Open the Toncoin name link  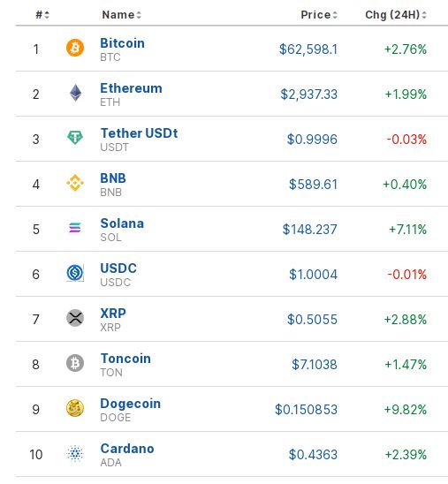125,359
